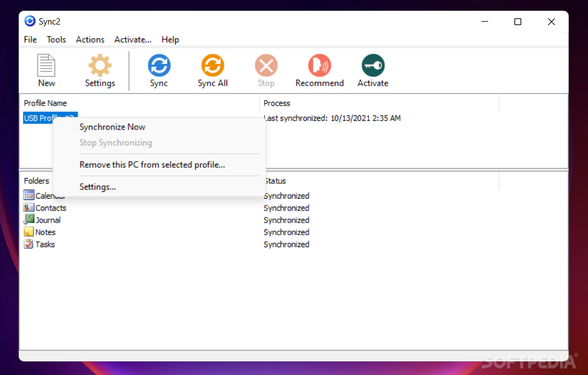Open Settings from the gear toolbar icon

click(100, 65)
